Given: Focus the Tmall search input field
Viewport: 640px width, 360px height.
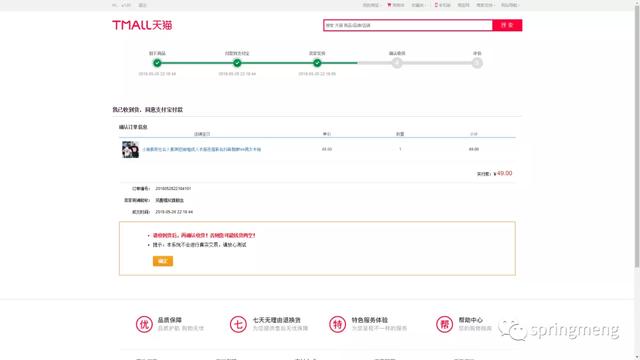Looking at the screenshot, I should tap(408, 25).
